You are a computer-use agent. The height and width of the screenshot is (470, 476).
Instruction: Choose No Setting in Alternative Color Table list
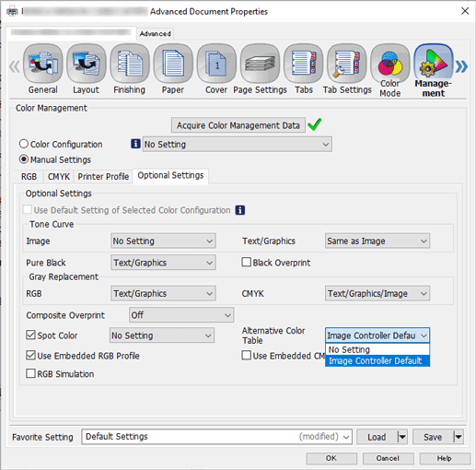coord(377,349)
